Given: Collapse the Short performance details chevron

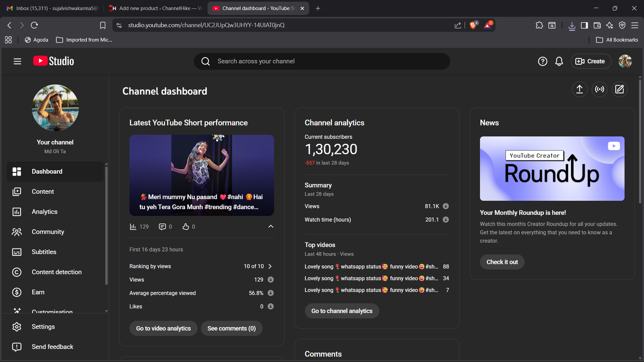Looking at the screenshot, I should coord(270,226).
